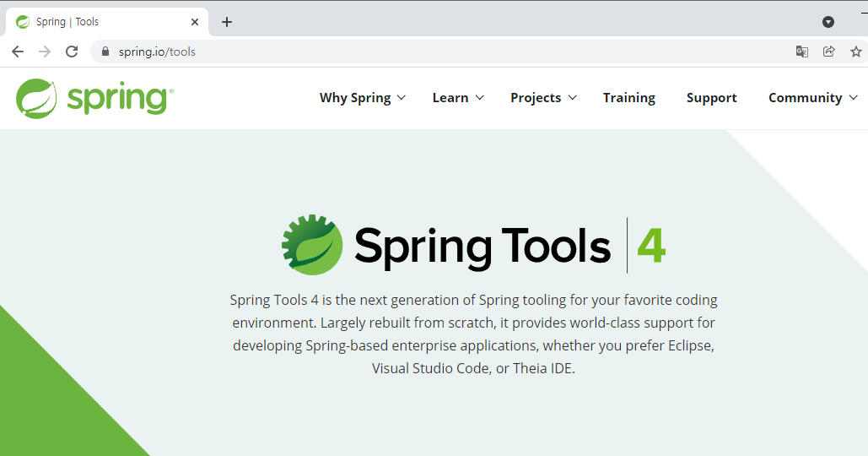Open the tab search dropdown circle
Screen dimensions: 868x456
[x=828, y=22]
